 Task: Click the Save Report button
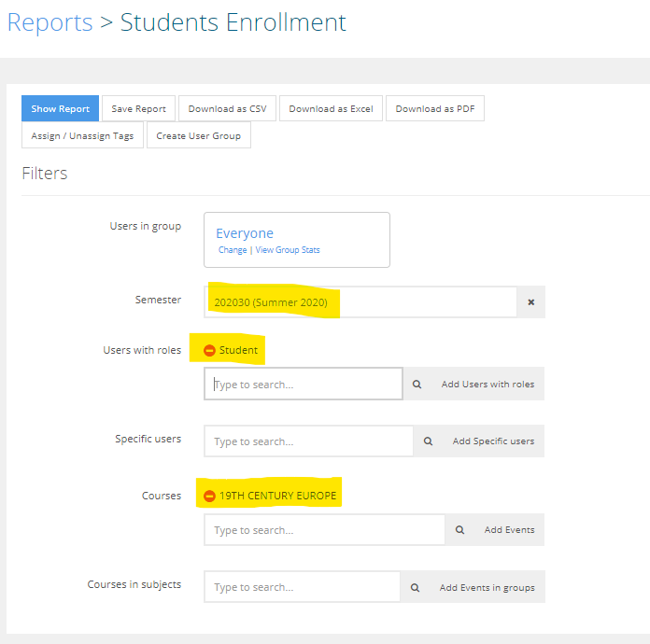point(138,109)
